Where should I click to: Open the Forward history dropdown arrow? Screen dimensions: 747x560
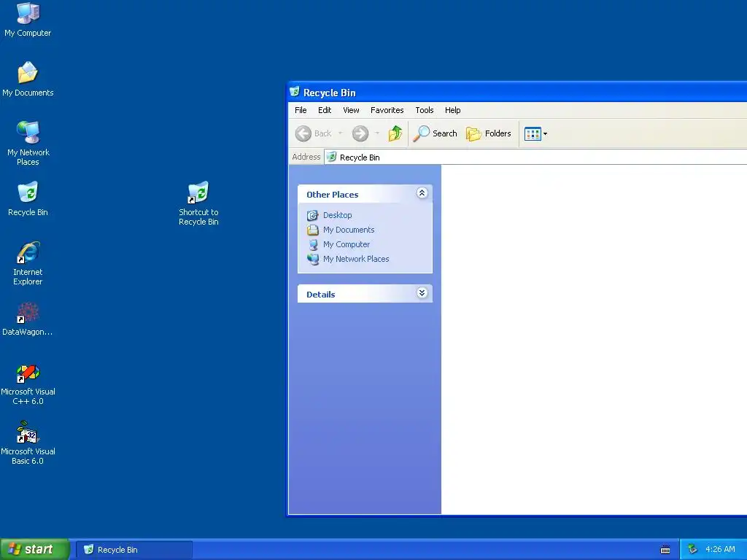click(377, 133)
